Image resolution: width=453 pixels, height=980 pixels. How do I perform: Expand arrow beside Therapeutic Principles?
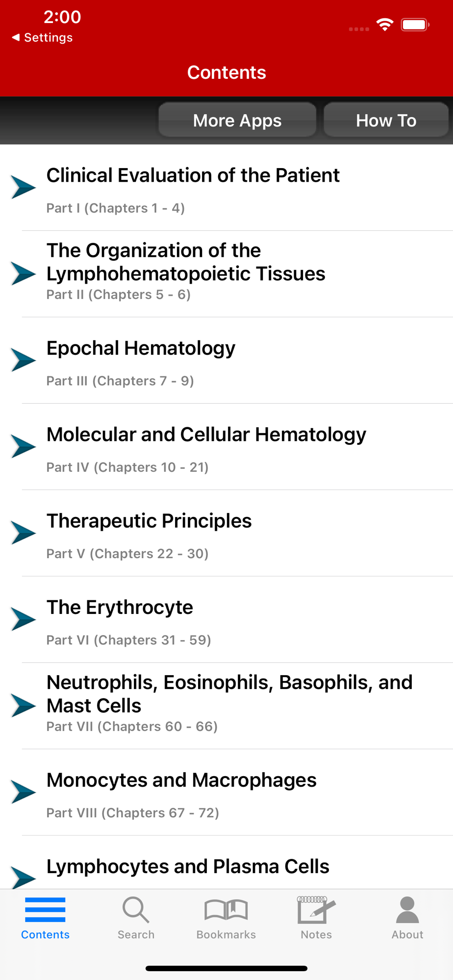pyautogui.click(x=24, y=533)
